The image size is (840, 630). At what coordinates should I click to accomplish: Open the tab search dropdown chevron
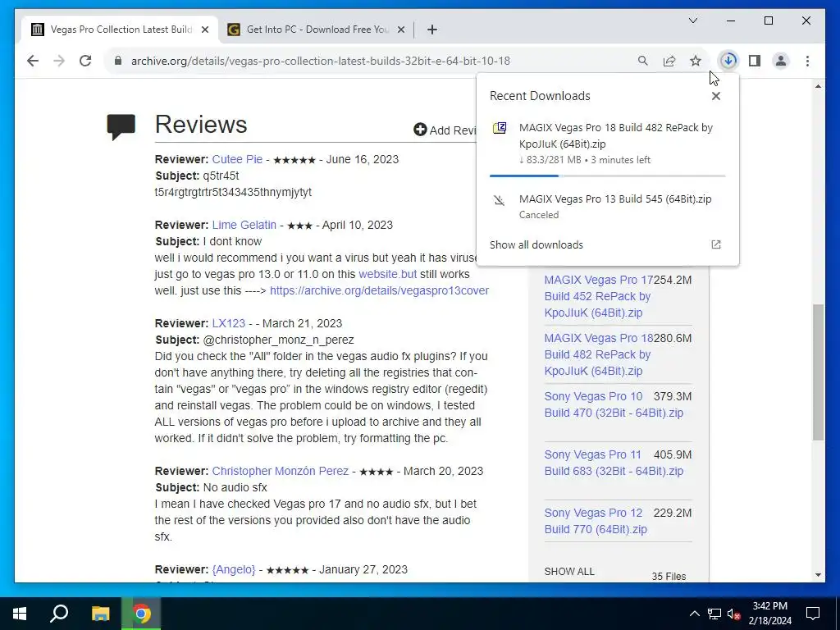692,21
